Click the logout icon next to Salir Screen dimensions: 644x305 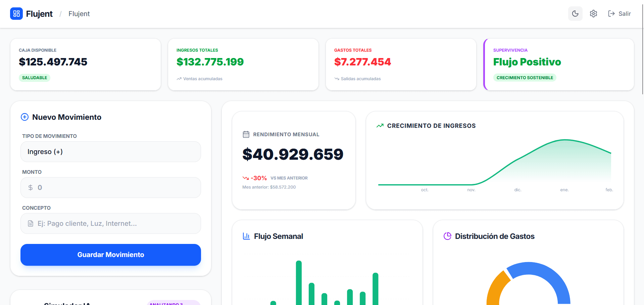coord(611,13)
